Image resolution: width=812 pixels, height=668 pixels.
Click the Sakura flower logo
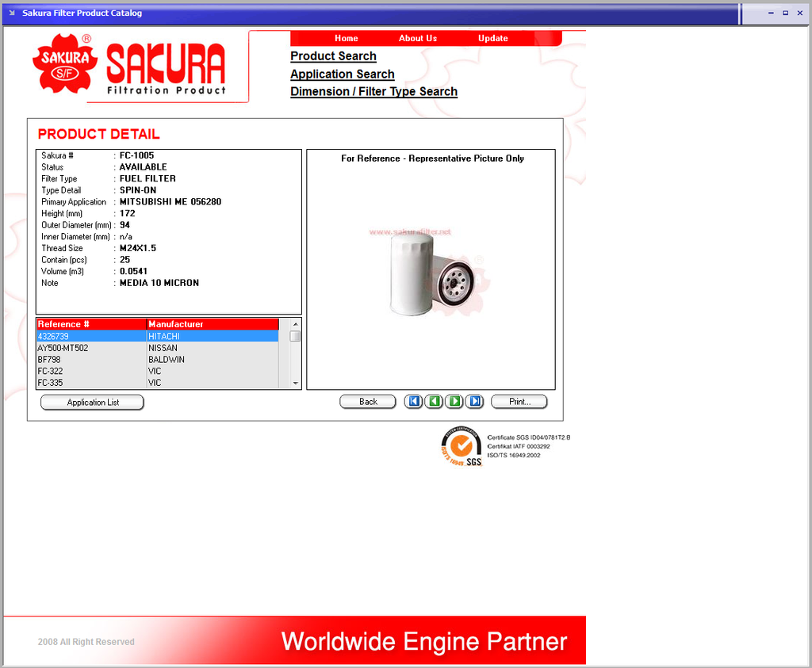point(65,63)
